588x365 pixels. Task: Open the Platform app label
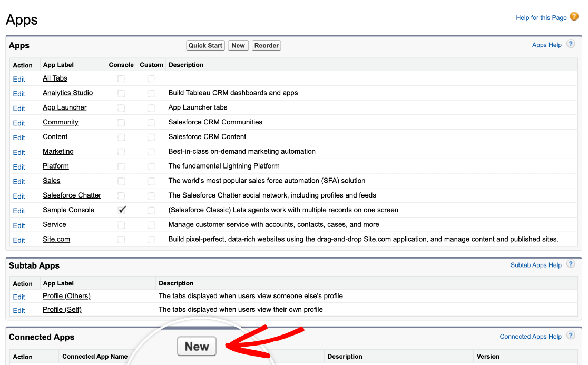(56, 165)
